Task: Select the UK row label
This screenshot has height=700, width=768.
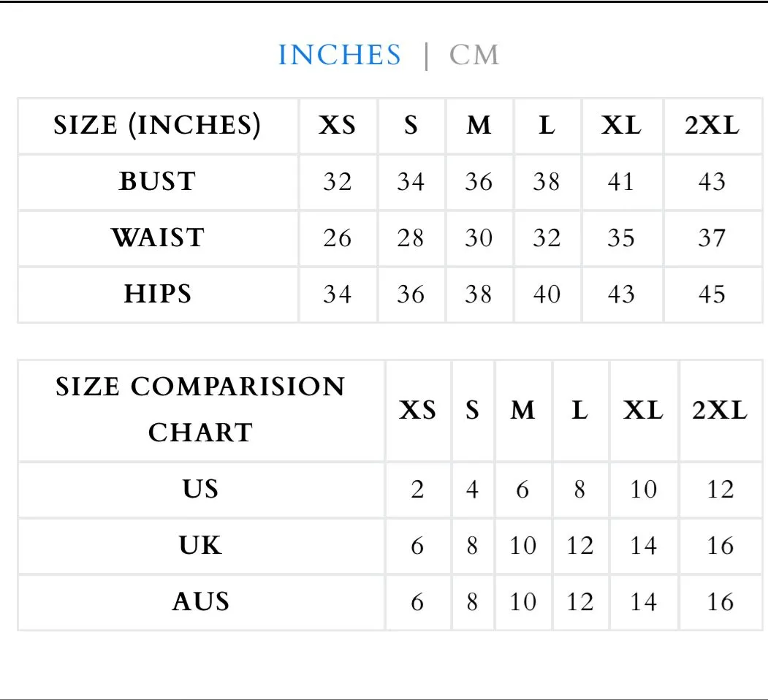Action: pos(200,545)
